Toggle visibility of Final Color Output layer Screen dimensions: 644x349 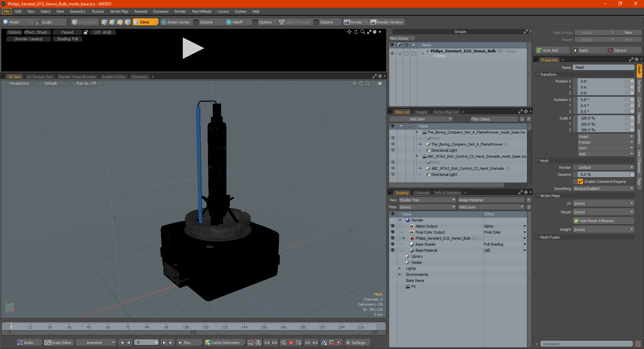click(x=392, y=232)
